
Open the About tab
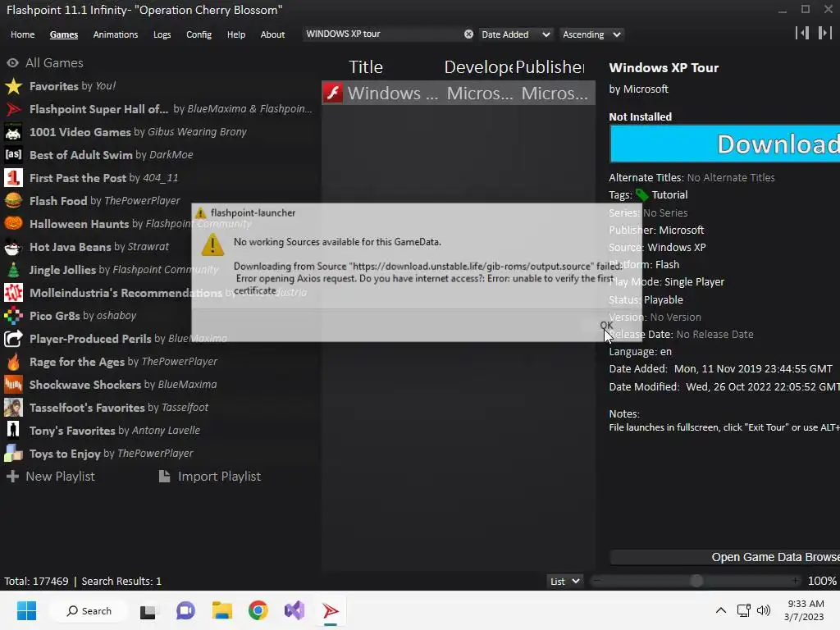click(x=272, y=34)
